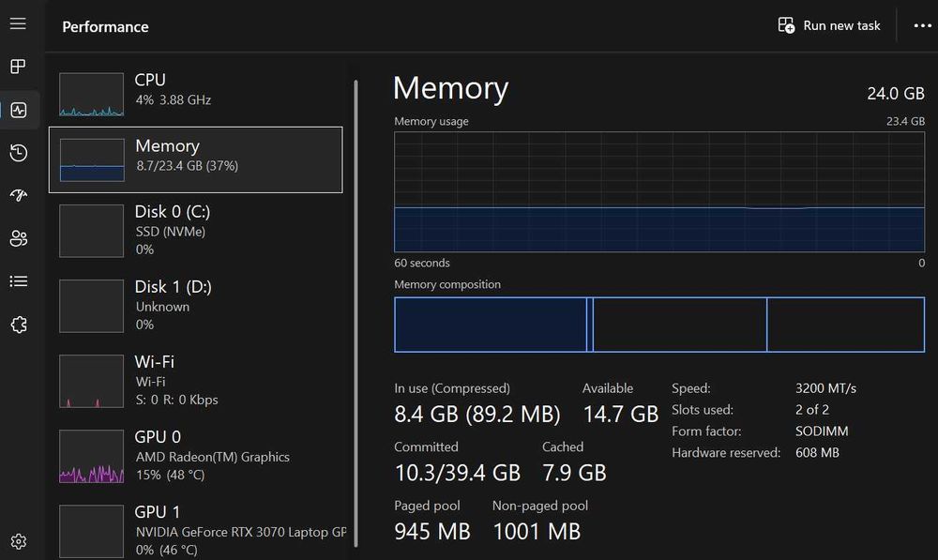The width and height of the screenshot is (938, 560).
Task: Open the Processes page icon
Action: tap(18, 67)
